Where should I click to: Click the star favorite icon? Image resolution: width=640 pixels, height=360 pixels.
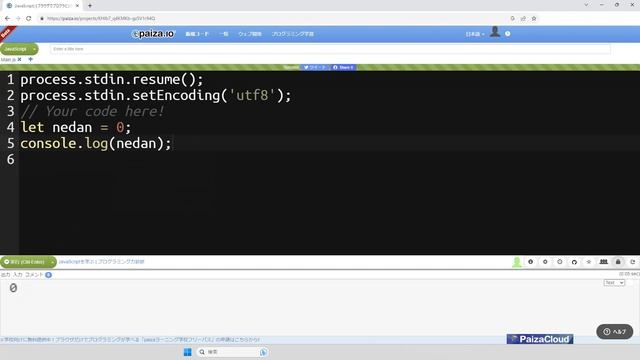589,262
